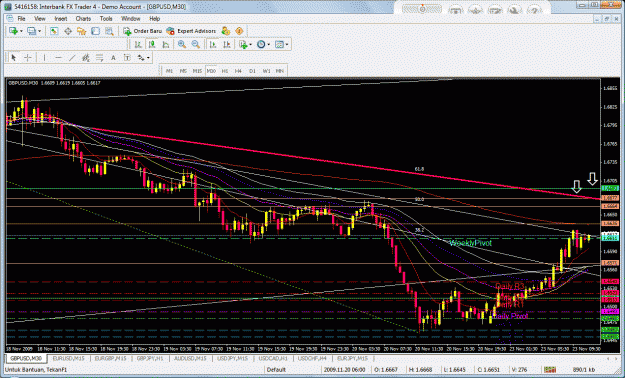Click the Default profile in status bar
This screenshot has height=378, width=625.
(x=276, y=370)
